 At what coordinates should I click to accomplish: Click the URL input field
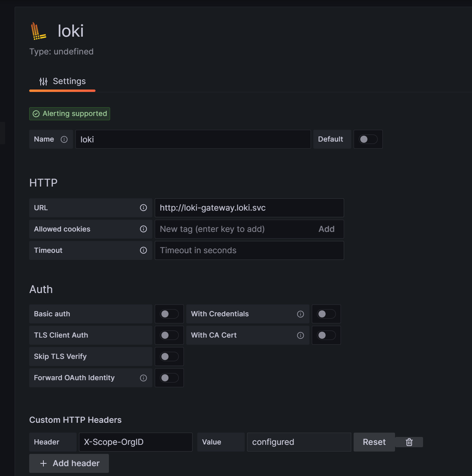click(249, 208)
